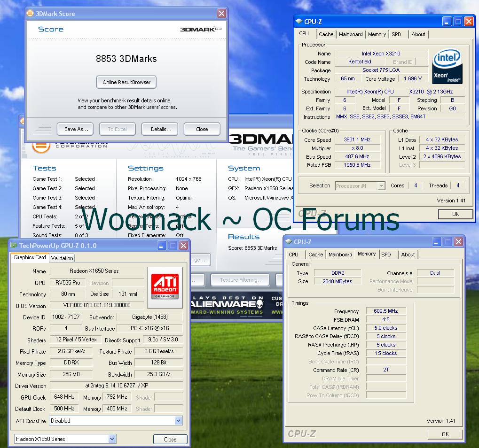479x448 pixels.
Task: Click the BIOS Version field in GPU-Z
Action: point(97,305)
